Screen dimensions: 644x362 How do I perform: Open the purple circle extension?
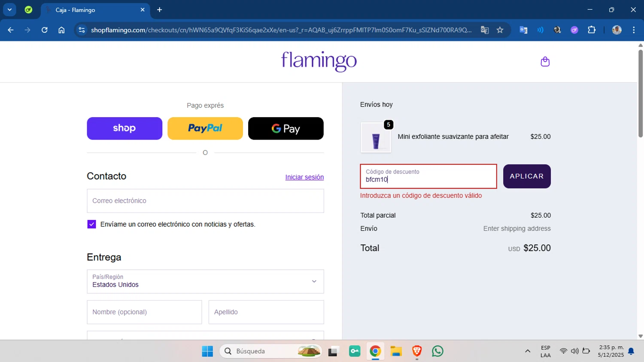[x=574, y=30]
